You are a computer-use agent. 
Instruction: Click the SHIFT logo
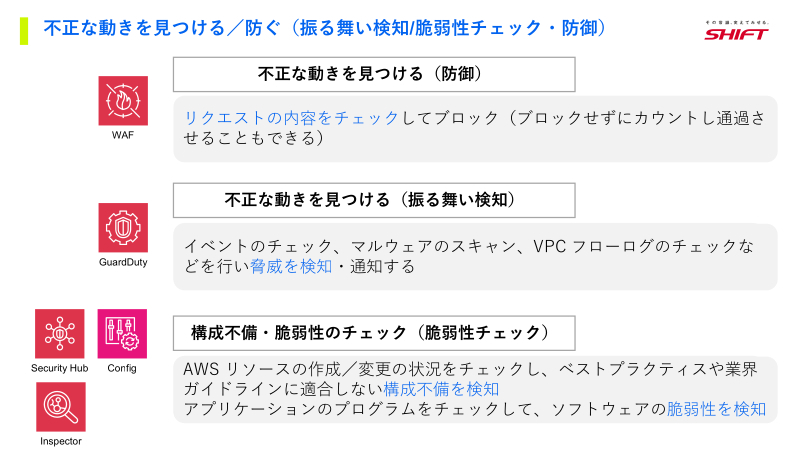(x=737, y=31)
